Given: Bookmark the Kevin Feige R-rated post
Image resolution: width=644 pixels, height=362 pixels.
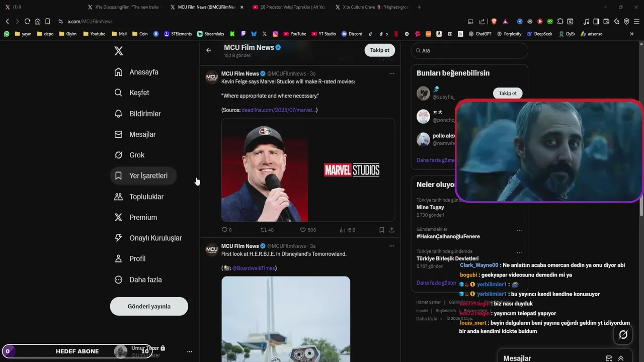Looking at the screenshot, I should click(381, 230).
